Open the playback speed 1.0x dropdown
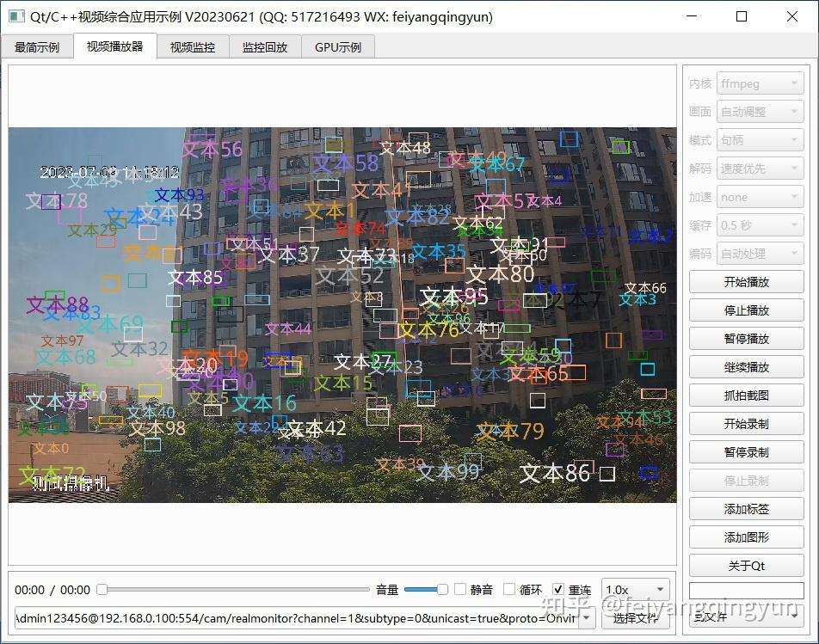 (x=635, y=589)
